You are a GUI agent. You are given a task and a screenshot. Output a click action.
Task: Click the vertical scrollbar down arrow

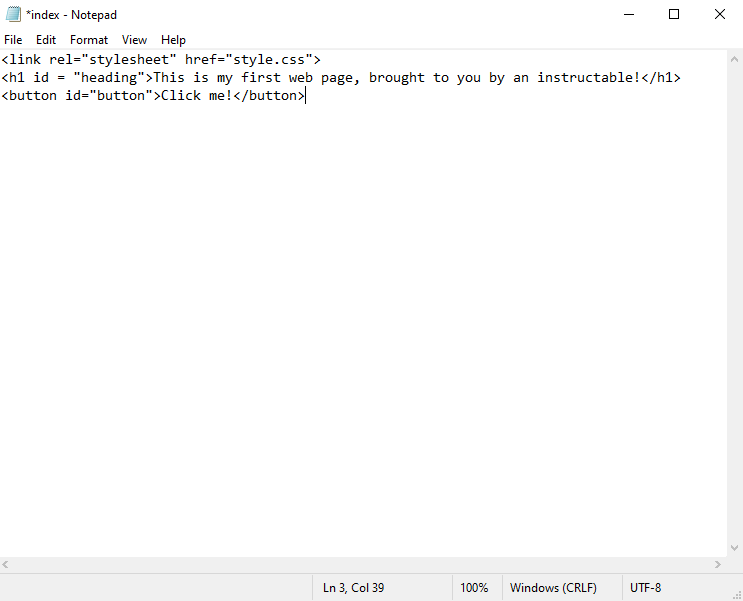[x=734, y=548]
